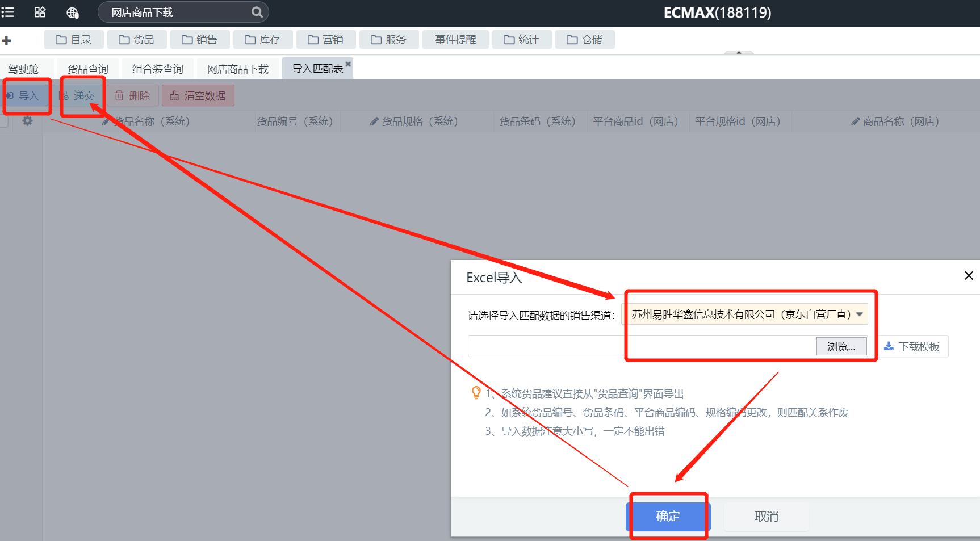This screenshot has height=541, width=980.
Task: Switch to the 货品查询 tab
Action: pos(88,69)
